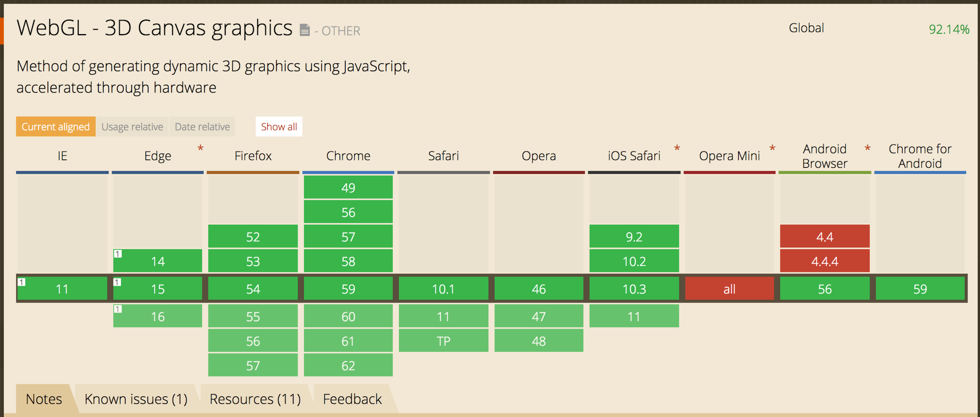
Task: Click the iOS Safari asterisk note marker
Action: click(x=677, y=149)
